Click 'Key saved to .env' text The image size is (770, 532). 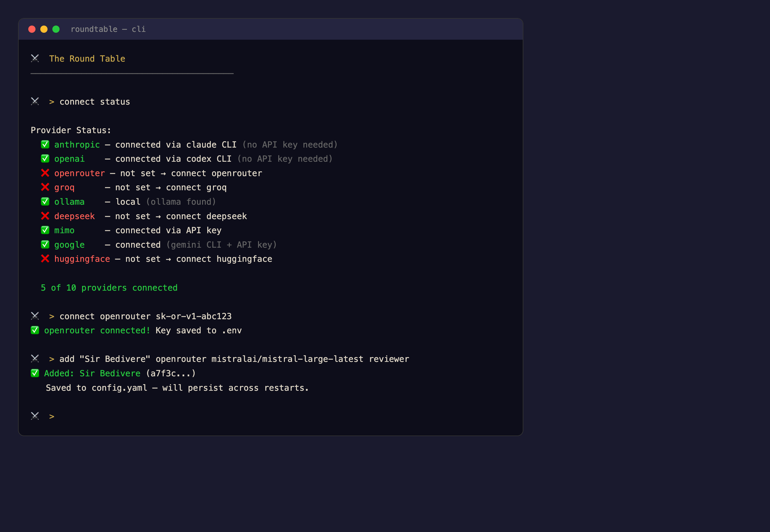pyautogui.click(x=199, y=330)
